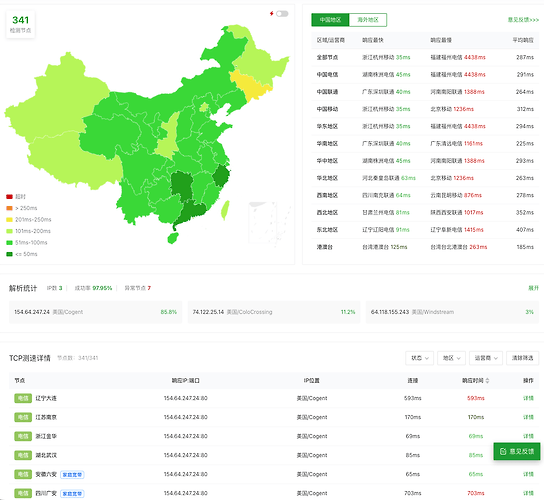This screenshot has width=544, height=500.
Task: Click the 家庭宽带 tag on the 四川广安 row
Action: (x=72, y=493)
